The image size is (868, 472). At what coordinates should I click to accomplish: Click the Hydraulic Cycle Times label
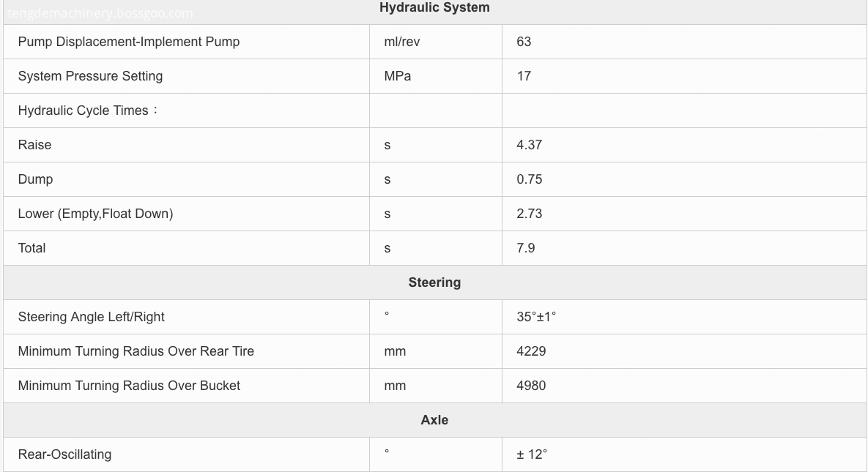coord(87,110)
